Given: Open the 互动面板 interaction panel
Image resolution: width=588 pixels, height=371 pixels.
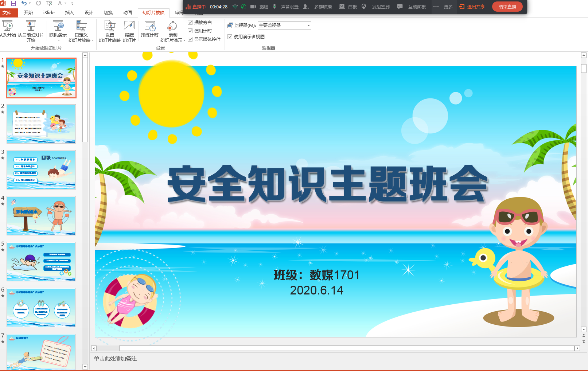Looking at the screenshot, I should [400, 7].
